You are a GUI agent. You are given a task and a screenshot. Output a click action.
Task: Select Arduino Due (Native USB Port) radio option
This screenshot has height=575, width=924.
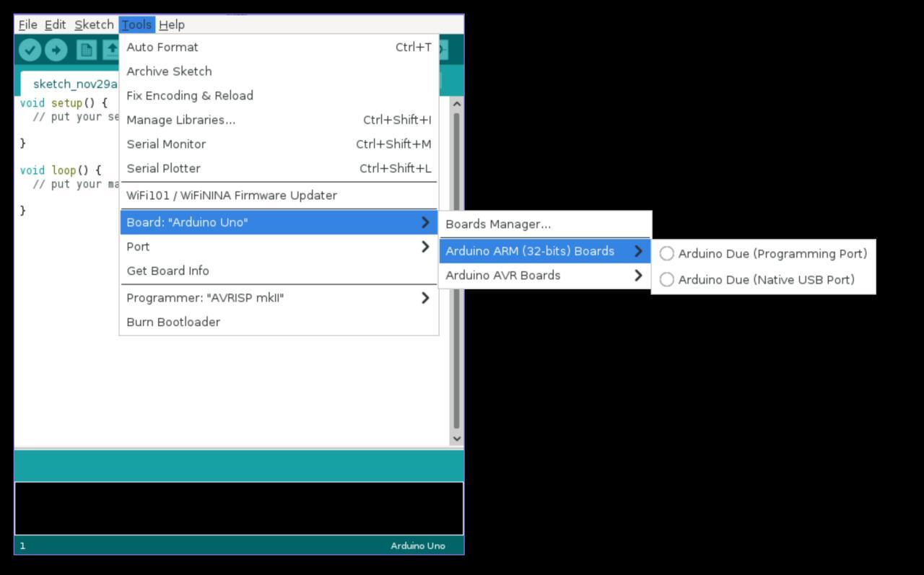763,279
